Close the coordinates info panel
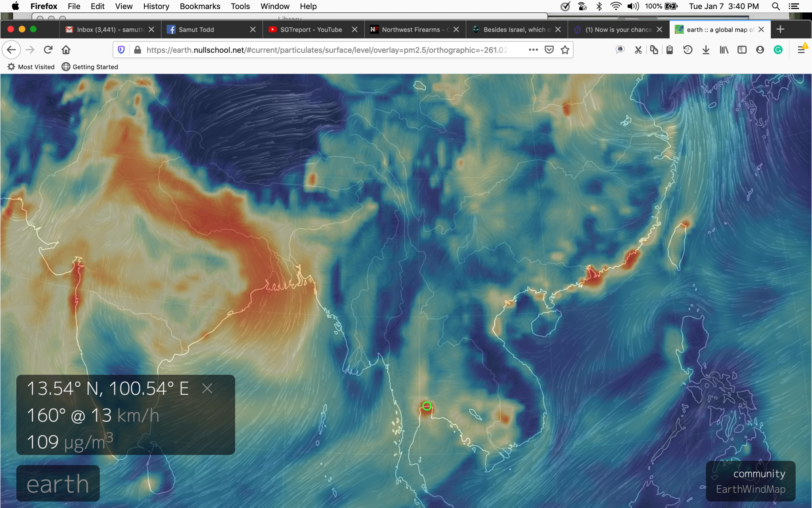This screenshot has height=508, width=812. 207,388
